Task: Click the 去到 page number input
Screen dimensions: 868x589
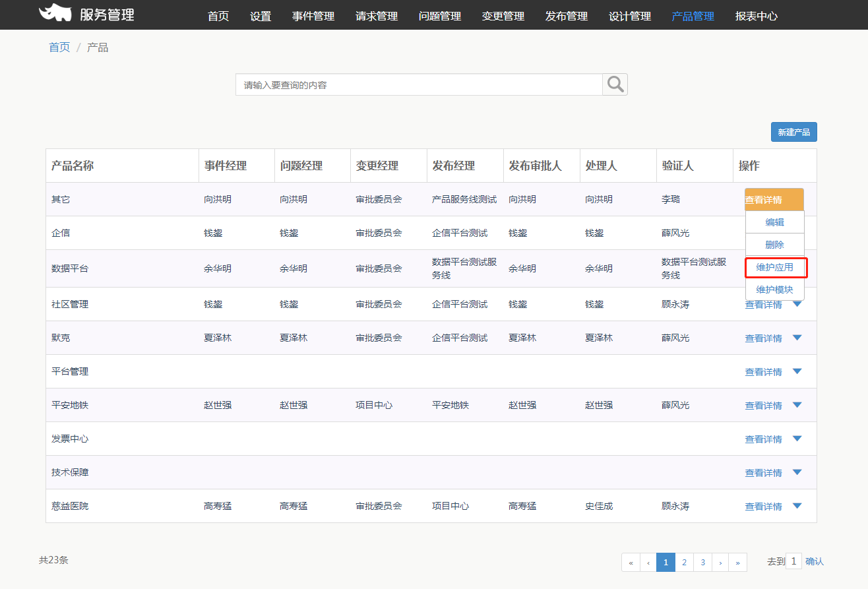Action: 793,561
